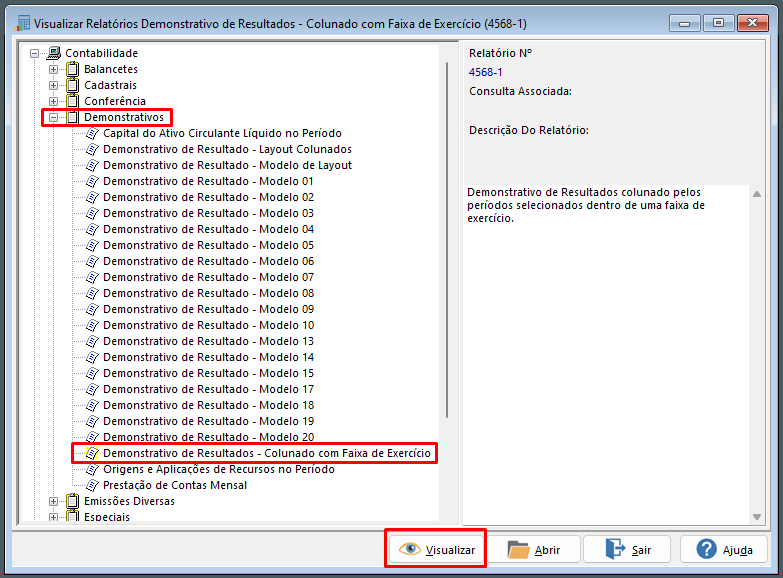The height and width of the screenshot is (578, 783).
Task: Expand the Especiais folder node
Action: tap(53, 517)
